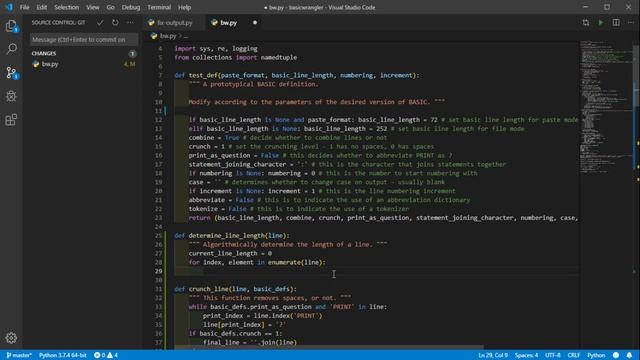Click the def crunch_line function line
Viewport: 640px width, 360px height.
[x=236, y=289]
